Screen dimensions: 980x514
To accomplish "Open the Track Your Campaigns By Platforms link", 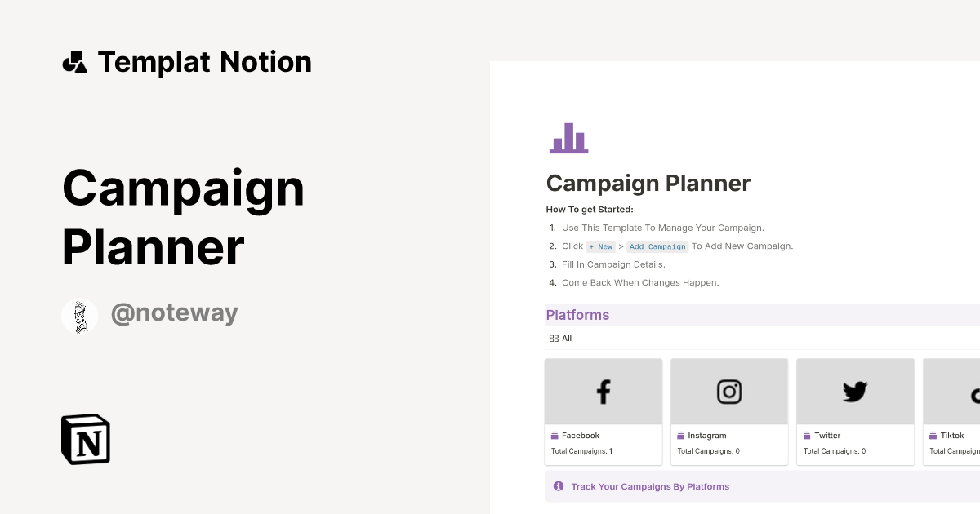I will pyautogui.click(x=651, y=485).
